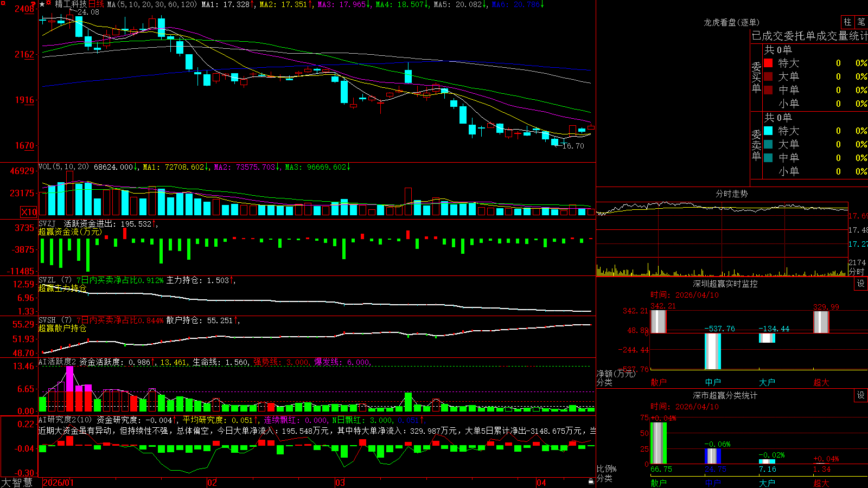Click the star favorite icon beside 精工科技
The image size is (868, 488).
42,4
